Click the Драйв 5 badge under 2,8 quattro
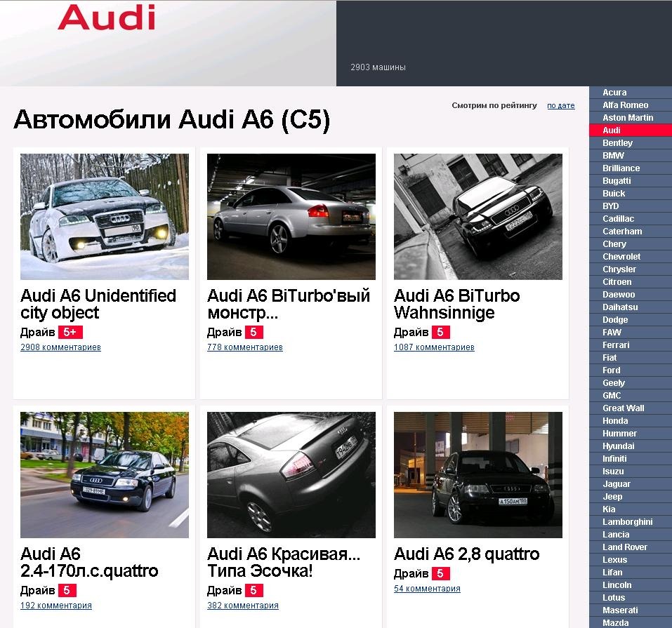The width and height of the screenshot is (672, 628). 440,573
